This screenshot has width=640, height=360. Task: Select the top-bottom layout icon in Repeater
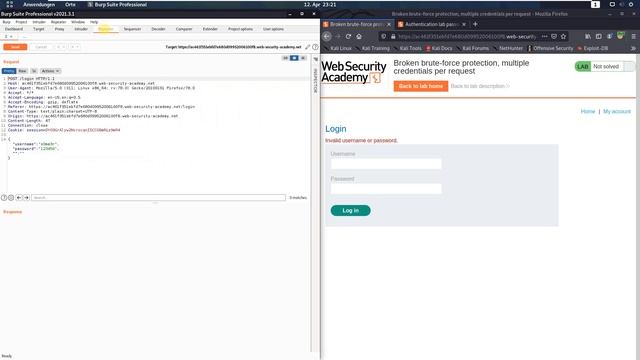(x=294, y=58)
